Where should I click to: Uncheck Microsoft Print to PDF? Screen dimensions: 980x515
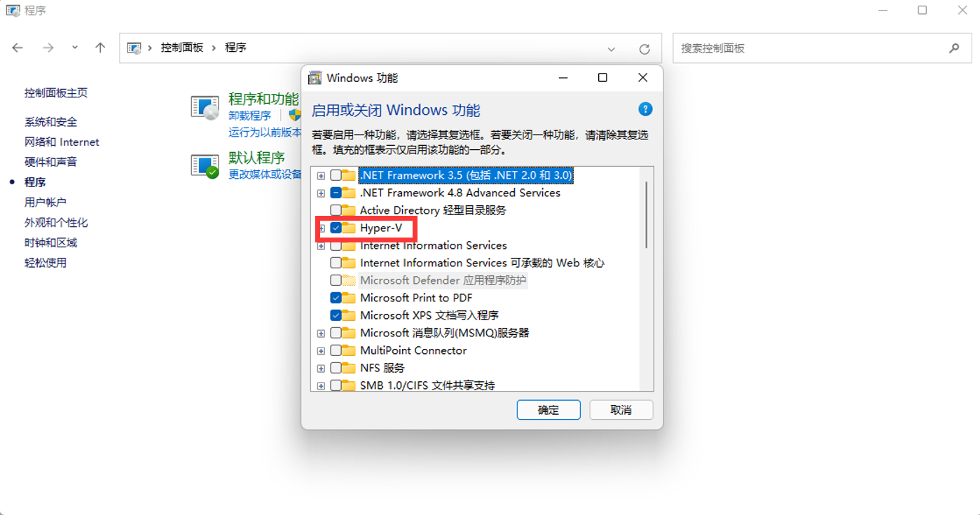point(336,298)
